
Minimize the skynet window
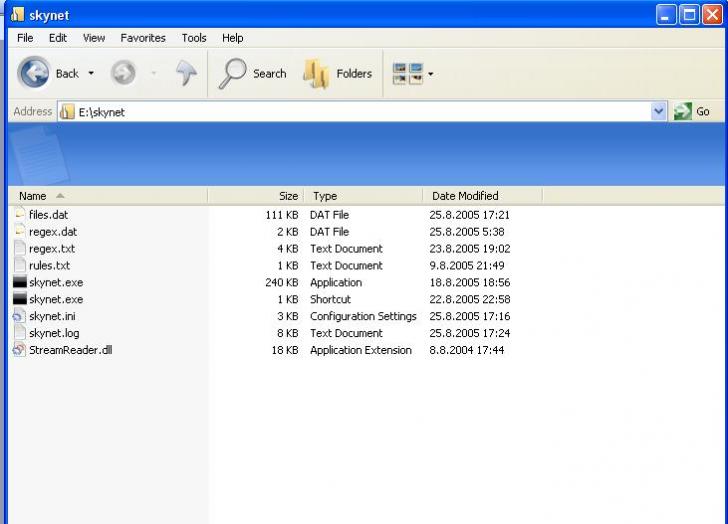pyautogui.click(x=666, y=15)
